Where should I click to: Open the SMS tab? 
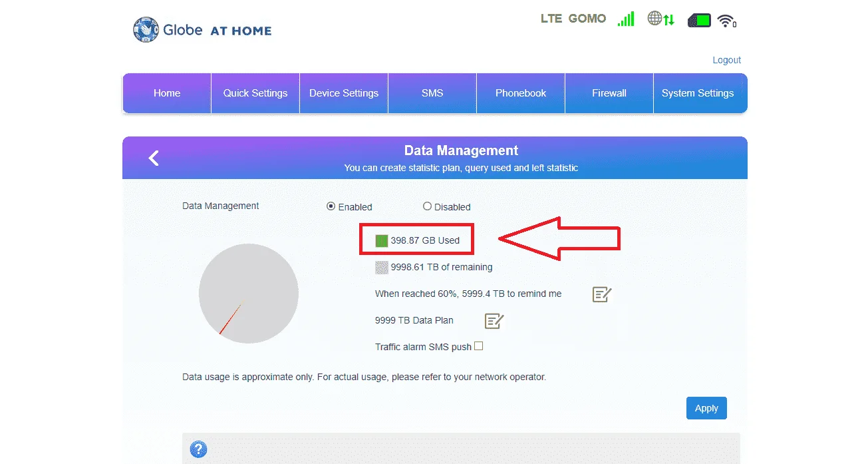pyautogui.click(x=432, y=93)
